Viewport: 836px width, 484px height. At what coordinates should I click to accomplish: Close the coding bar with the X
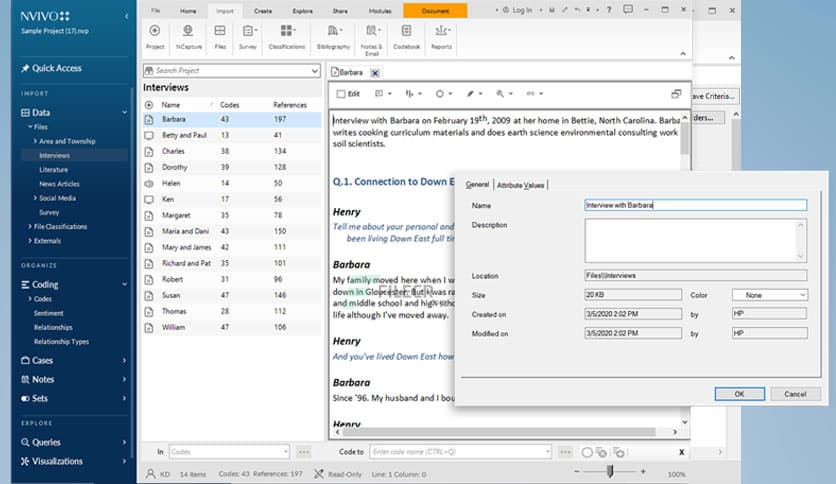pos(681,452)
